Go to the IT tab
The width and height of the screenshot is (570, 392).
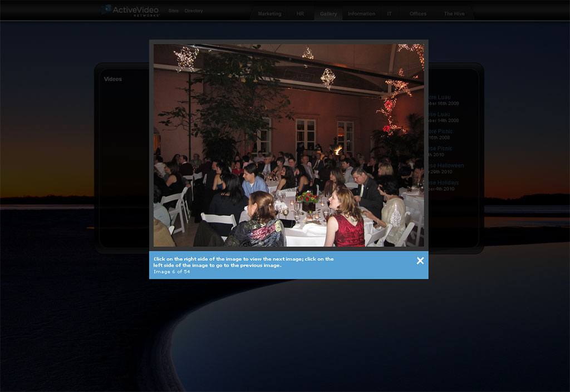389,14
